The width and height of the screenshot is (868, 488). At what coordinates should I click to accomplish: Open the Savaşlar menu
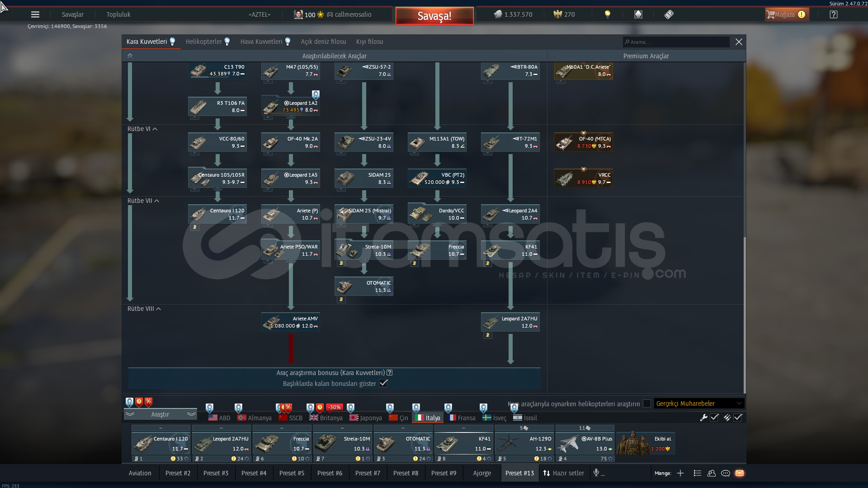pos(73,14)
